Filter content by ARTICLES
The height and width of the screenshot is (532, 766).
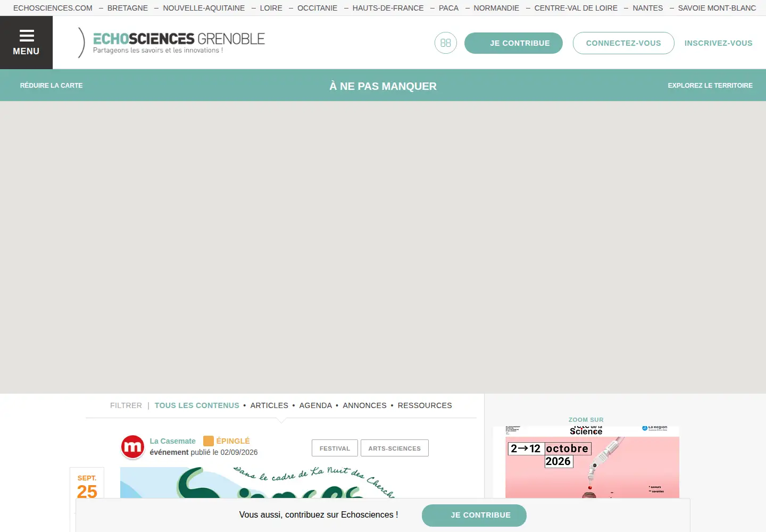(x=269, y=405)
